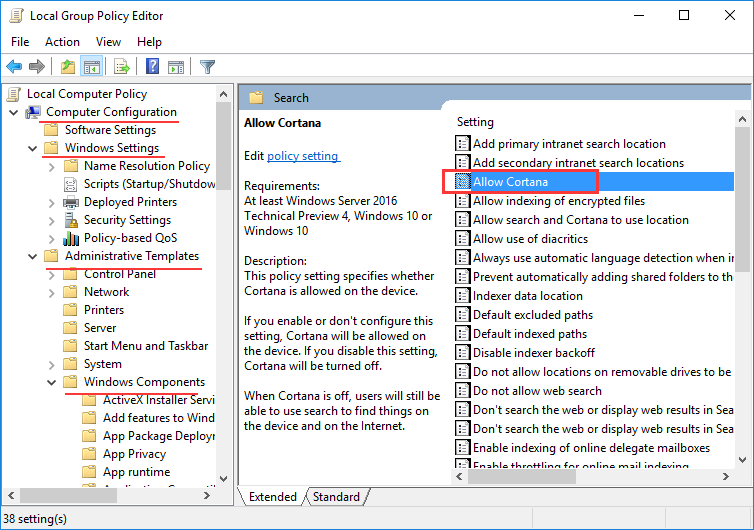Select Allow search and Cortana to use location
754x530 pixels.
[580, 220]
